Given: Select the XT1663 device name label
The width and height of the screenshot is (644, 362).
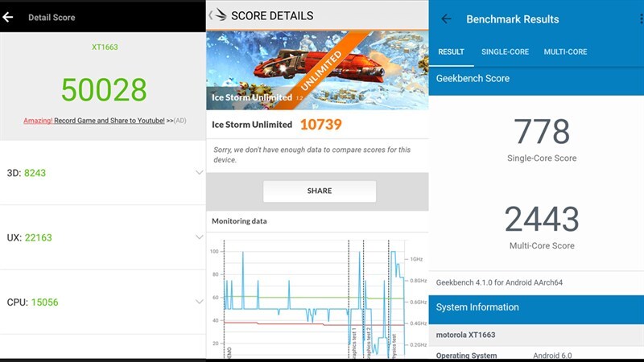Looking at the screenshot, I should (105, 47).
